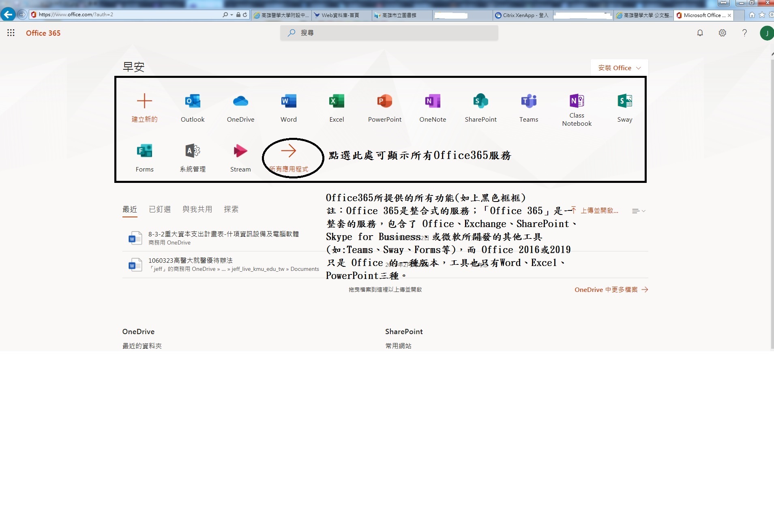This screenshot has height=532, width=774.
Task: Open the account avatar J
Action: point(766,33)
